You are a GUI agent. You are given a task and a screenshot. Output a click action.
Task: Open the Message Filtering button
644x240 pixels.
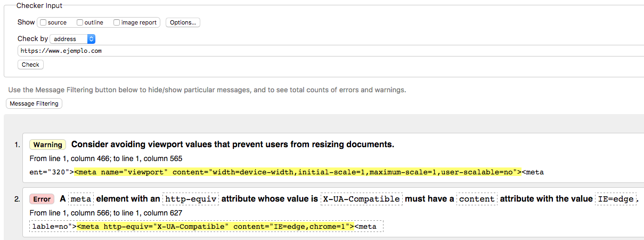34,103
